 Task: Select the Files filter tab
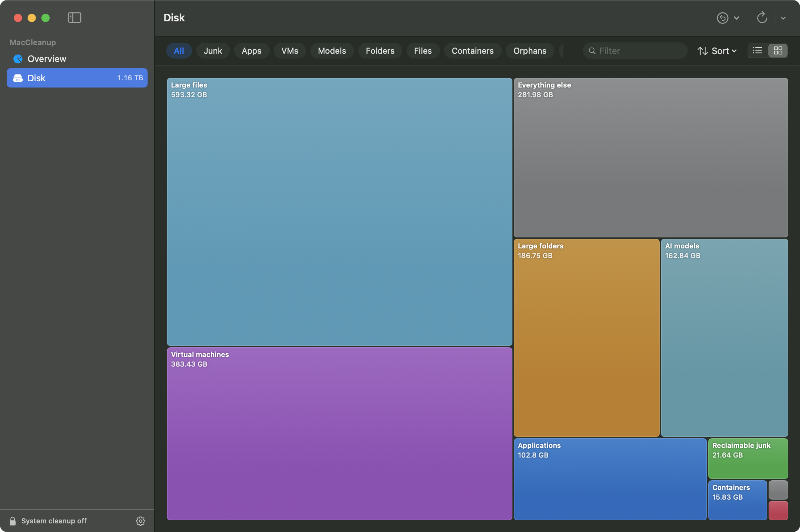423,51
